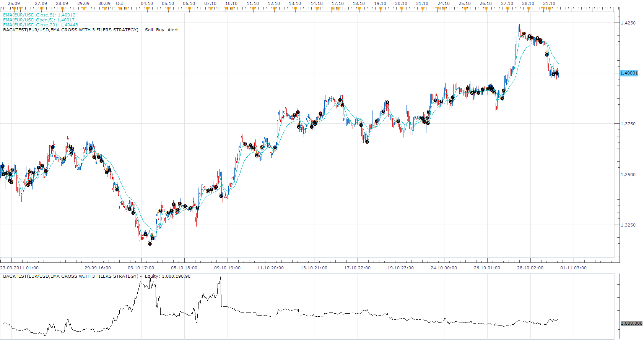
Task: Select the orange marker beneath 14.10
Action: (317, 9)
